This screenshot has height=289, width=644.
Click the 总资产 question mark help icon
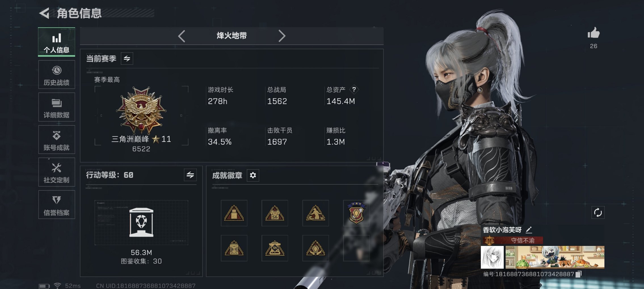[354, 90]
